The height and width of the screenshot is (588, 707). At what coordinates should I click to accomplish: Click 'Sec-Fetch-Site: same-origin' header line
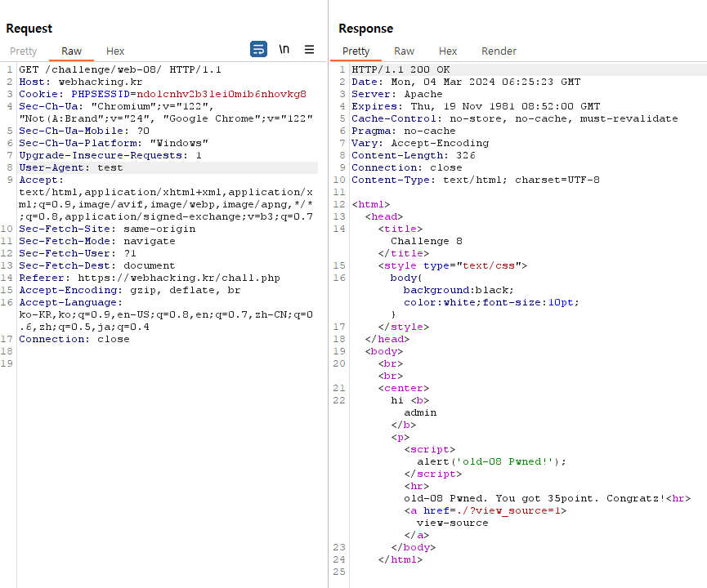point(107,229)
